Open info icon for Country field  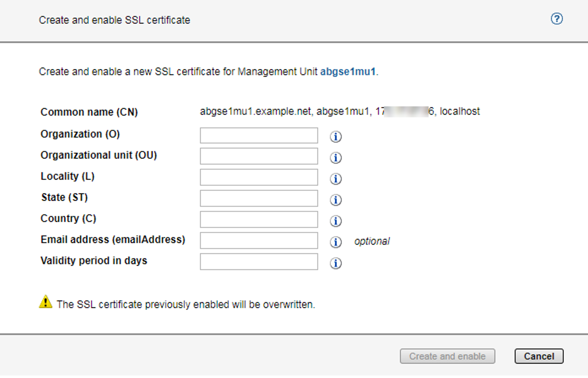click(336, 221)
